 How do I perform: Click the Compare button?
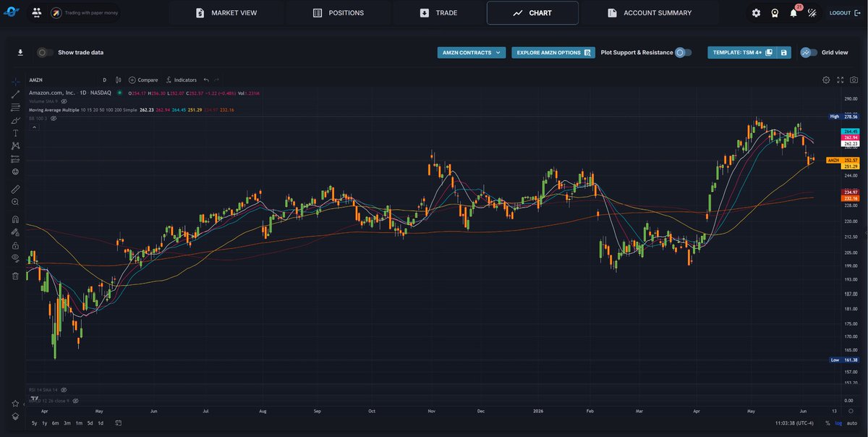143,80
